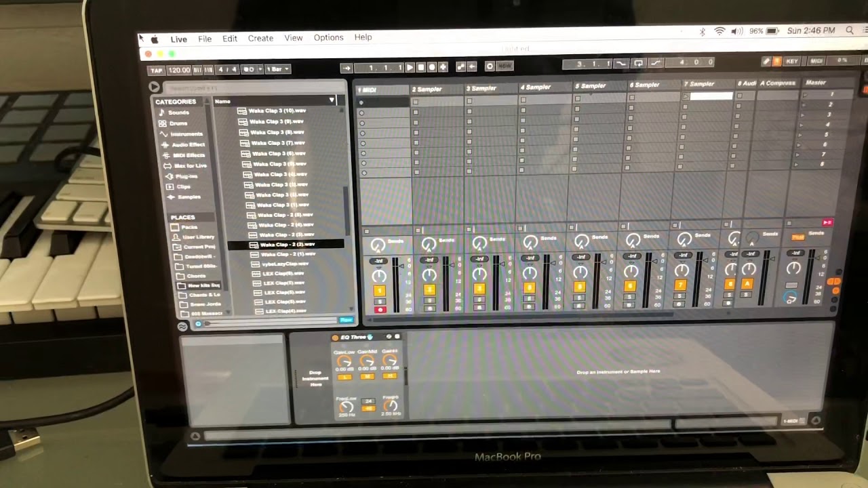Toggle track 2 activator button
Viewport: 868px width, 488px height.
pyautogui.click(x=429, y=290)
